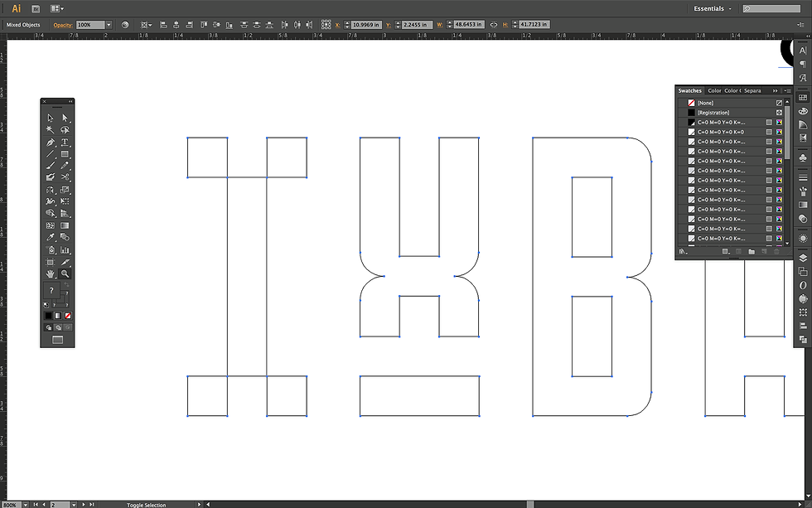
Task: Select the [None] swatch row
Action: click(x=731, y=103)
